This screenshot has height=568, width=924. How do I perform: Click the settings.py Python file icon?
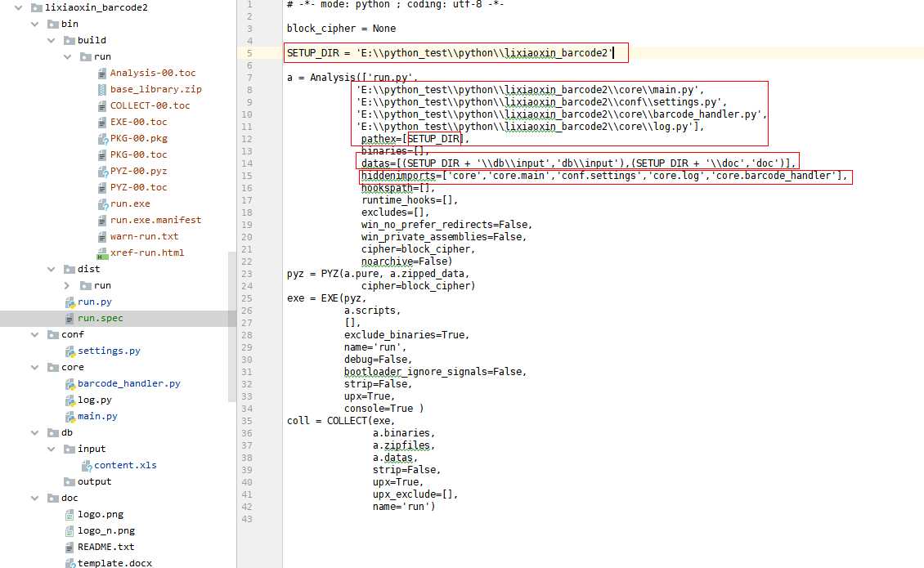click(x=70, y=351)
